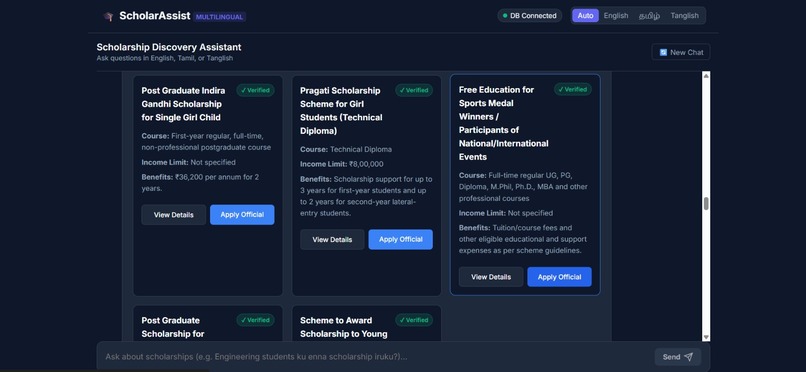Apply Official for Sports Medal Winners scheme
This screenshot has width=806, height=372.
(x=559, y=277)
